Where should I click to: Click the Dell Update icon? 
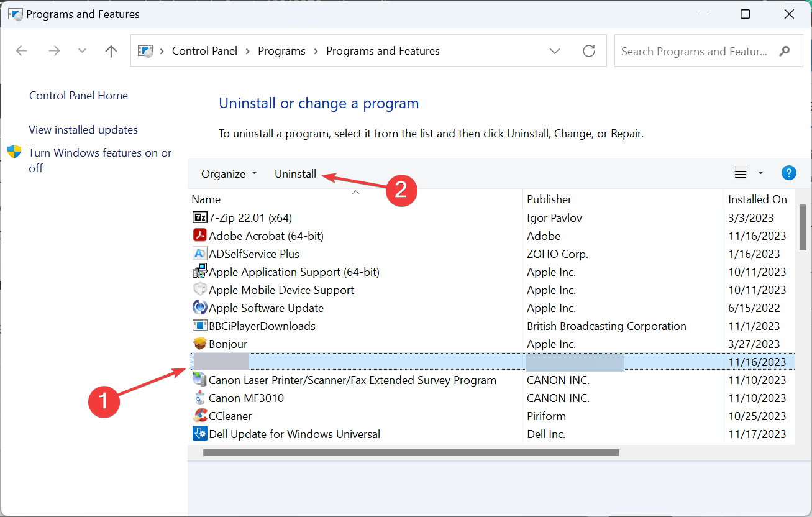tap(199, 434)
